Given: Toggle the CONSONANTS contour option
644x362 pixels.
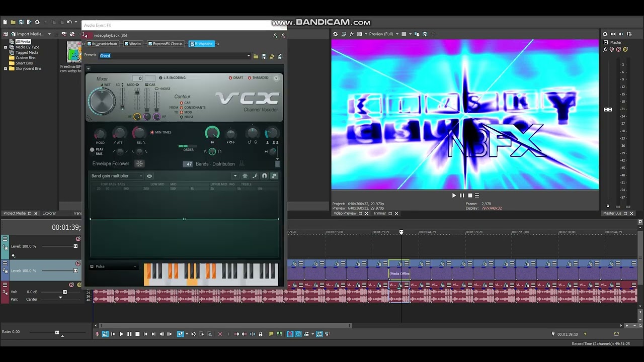Looking at the screenshot, I should click(x=193, y=108).
